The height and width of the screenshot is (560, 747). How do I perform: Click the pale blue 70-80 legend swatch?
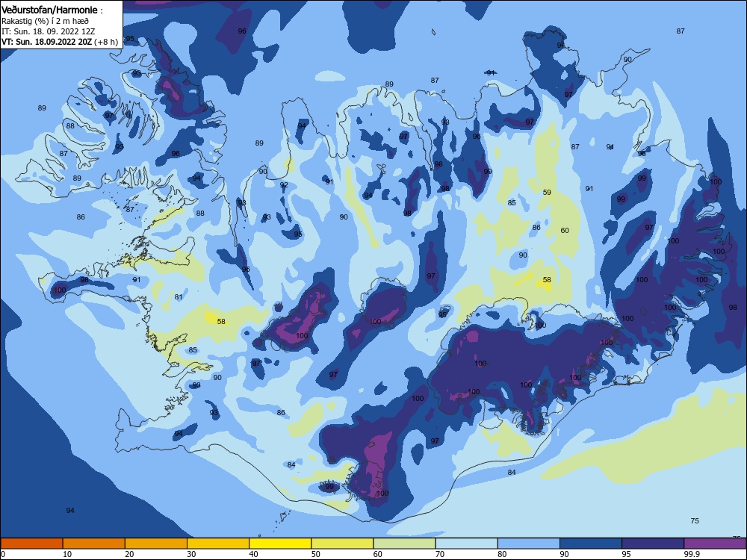(x=466, y=544)
